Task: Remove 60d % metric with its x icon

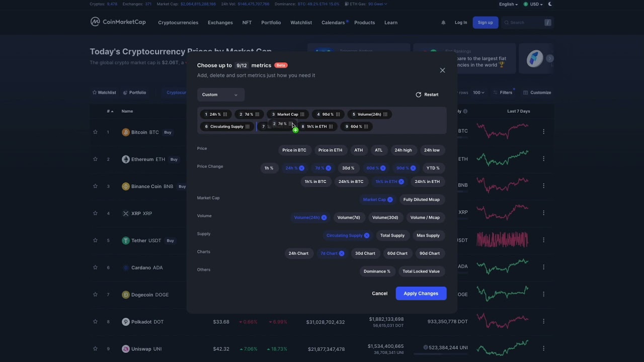Action: (382, 168)
